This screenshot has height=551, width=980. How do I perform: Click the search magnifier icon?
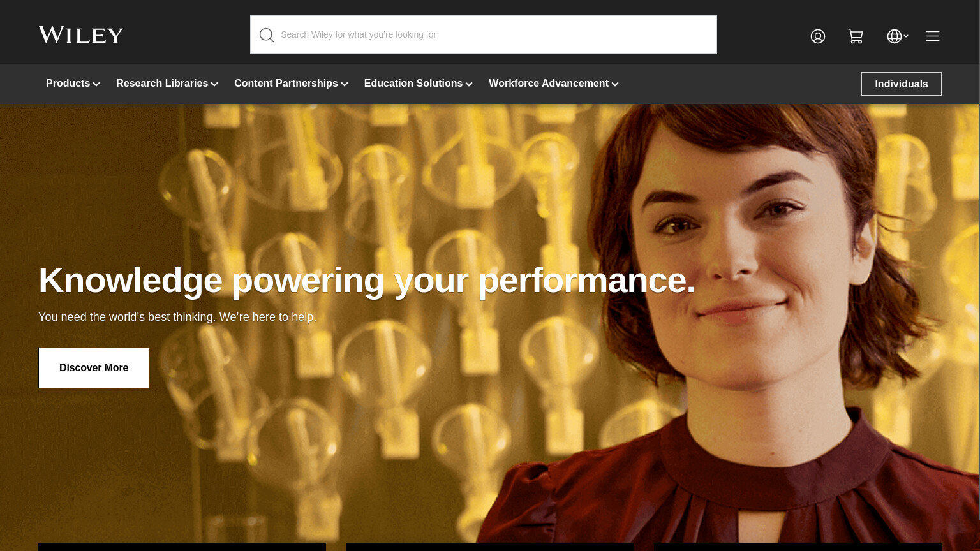[x=267, y=35]
